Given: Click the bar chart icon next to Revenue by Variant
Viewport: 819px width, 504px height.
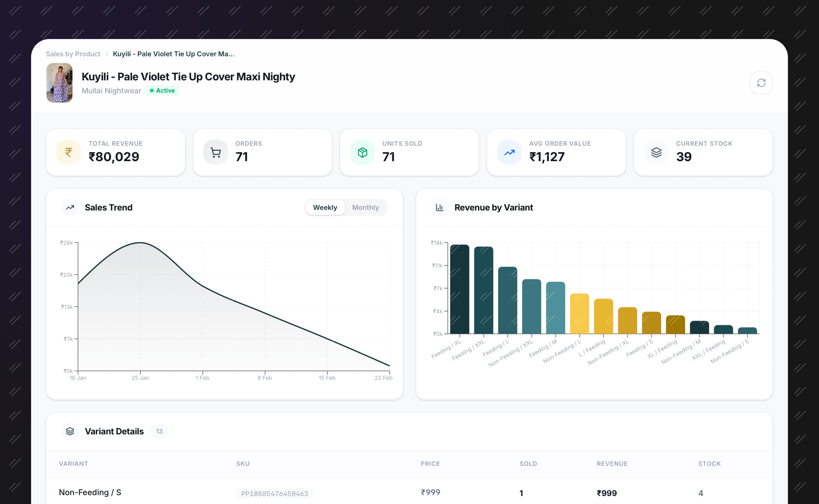Looking at the screenshot, I should pyautogui.click(x=439, y=207).
